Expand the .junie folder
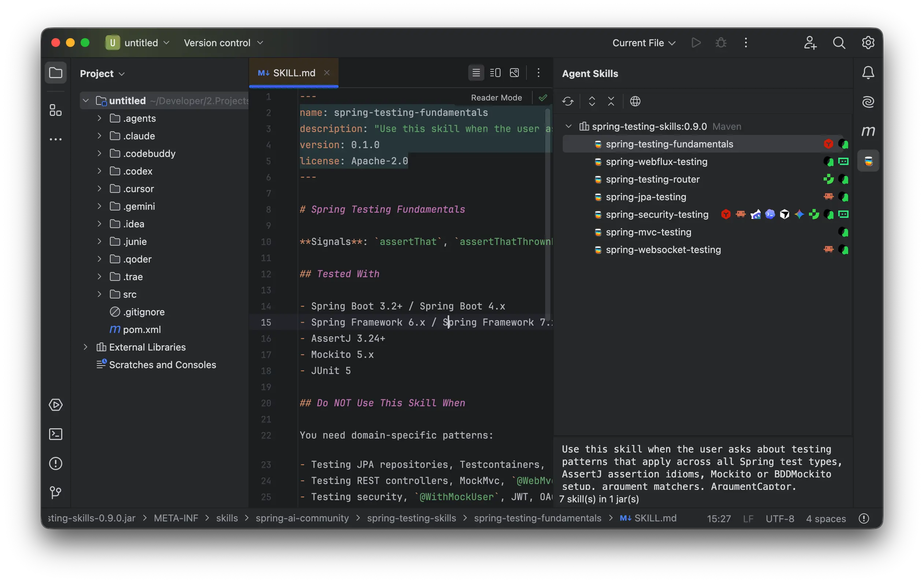 (99, 241)
